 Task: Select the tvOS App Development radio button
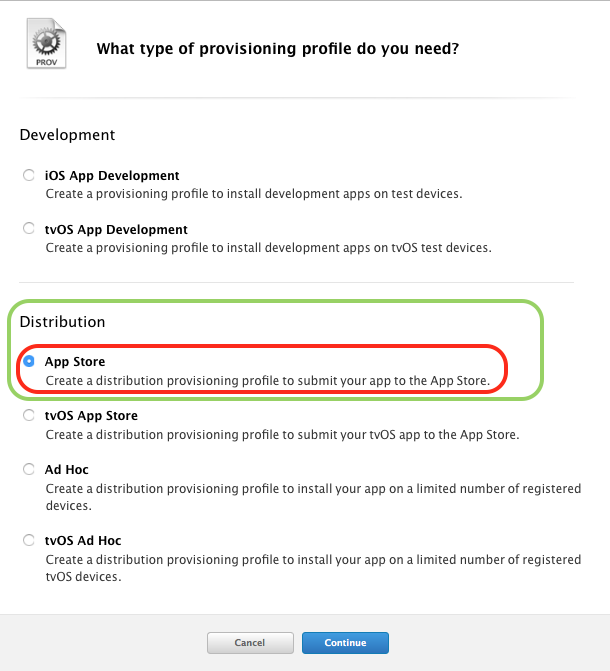pos(29,228)
